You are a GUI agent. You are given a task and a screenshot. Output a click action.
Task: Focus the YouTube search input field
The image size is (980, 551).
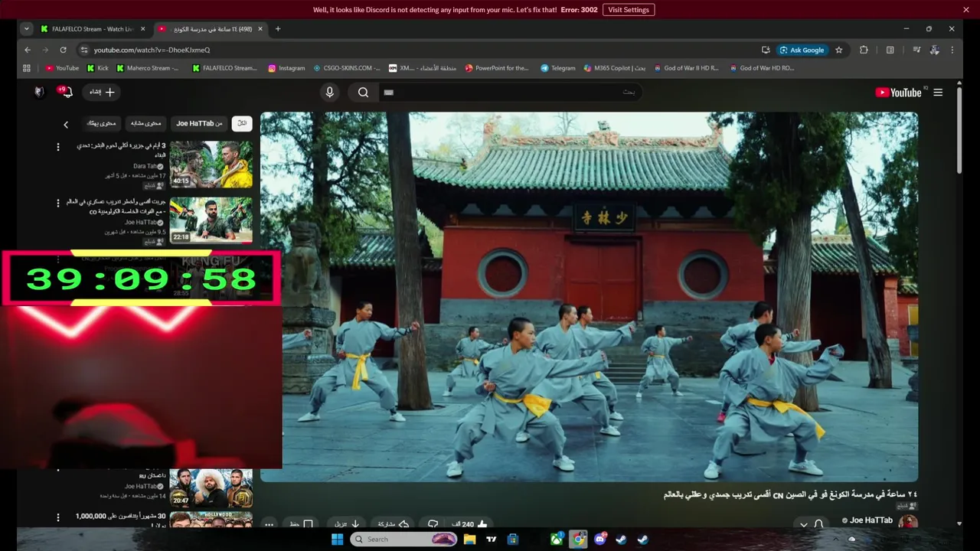click(509, 93)
